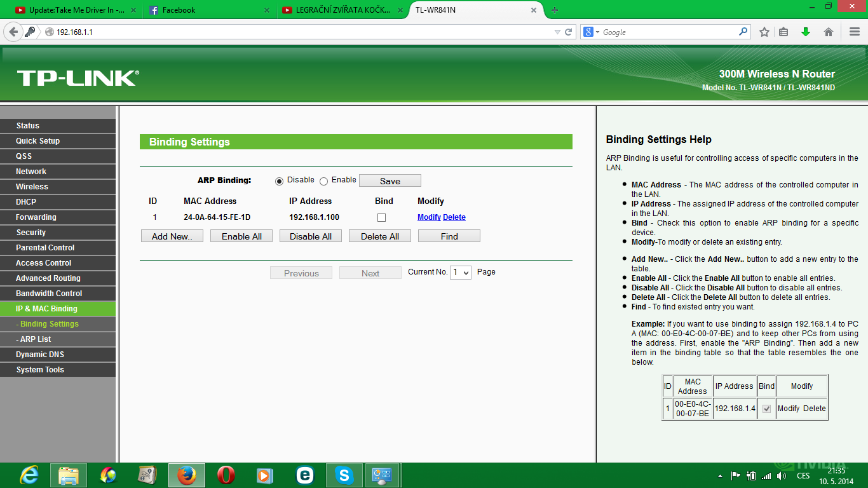
Task: Click the Add New.. button
Action: click(x=172, y=236)
